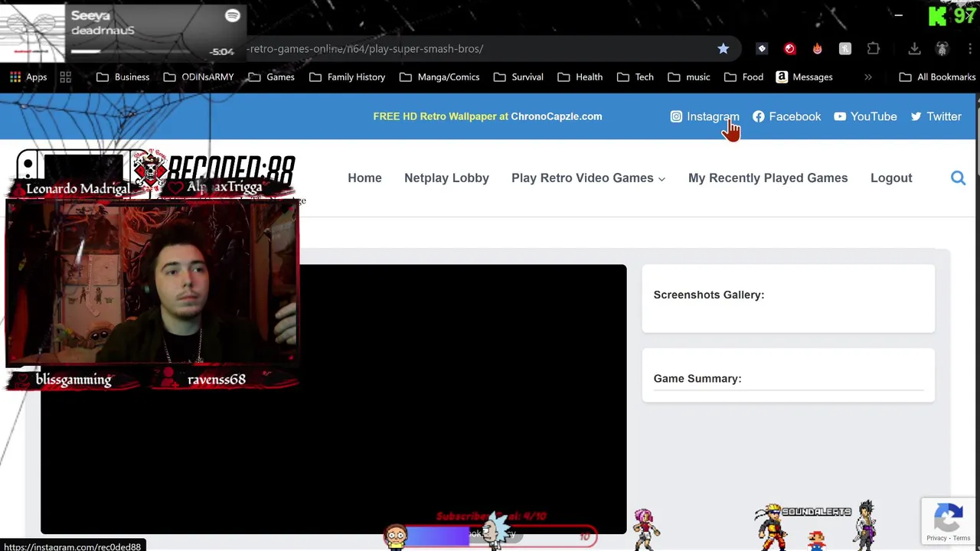Click the tab groups grid icon
980x551 pixels.
[x=66, y=77]
